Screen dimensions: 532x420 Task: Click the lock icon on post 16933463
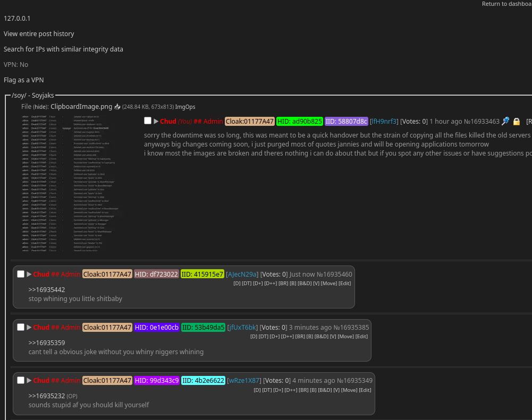coord(517,122)
